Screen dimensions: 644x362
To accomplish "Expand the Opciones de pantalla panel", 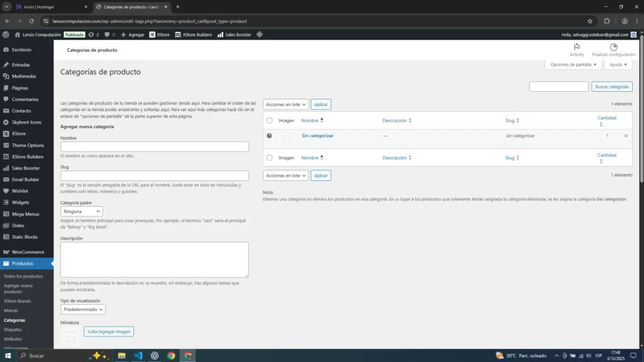I will (573, 65).
